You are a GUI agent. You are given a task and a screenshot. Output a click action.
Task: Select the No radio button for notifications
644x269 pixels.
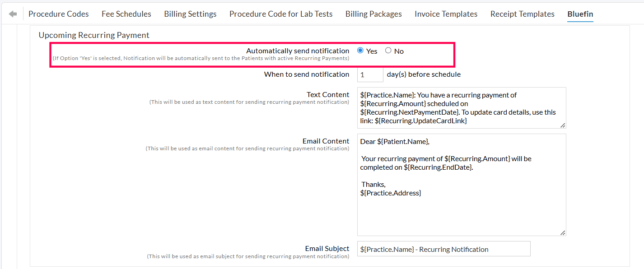(387, 51)
